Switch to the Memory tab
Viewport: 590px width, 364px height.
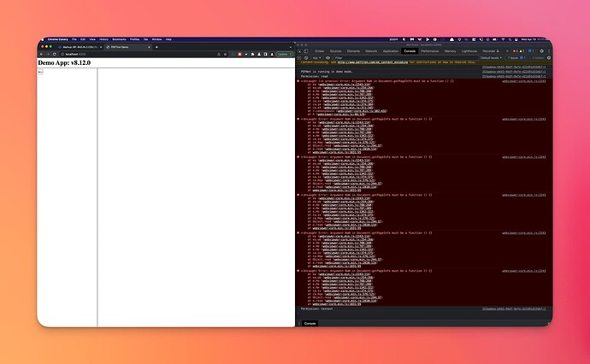pyautogui.click(x=450, y=51)
